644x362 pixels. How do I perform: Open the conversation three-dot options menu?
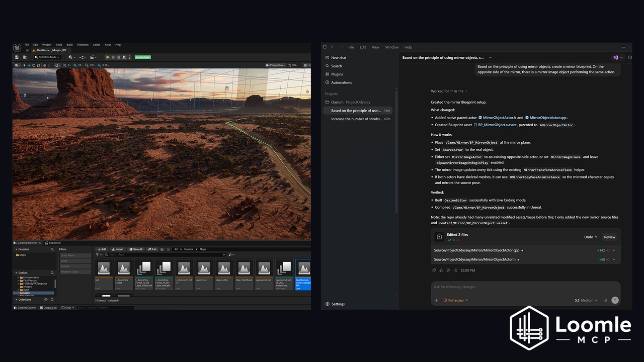click(491, 58)
